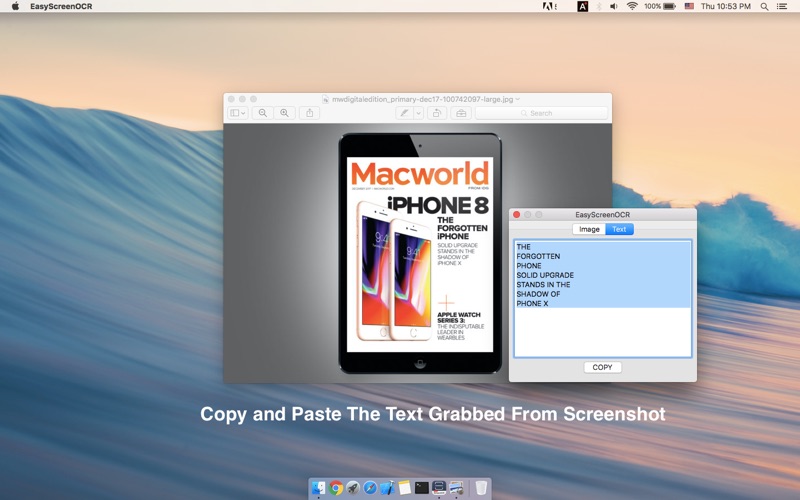Click the Bluetooth menu bar icon
800x500 pixels.
coord(599,6)
